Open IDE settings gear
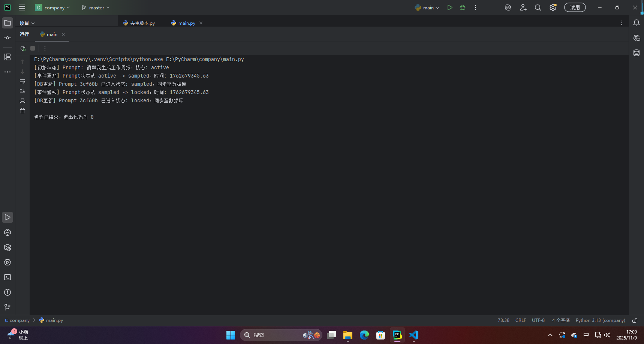644x344 pixels. [x=553, y=7]
